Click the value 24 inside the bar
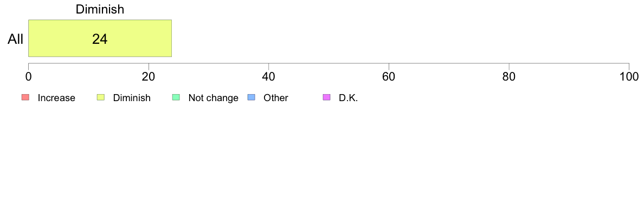The height and width of the screenshot is (199, 644). 100,39
